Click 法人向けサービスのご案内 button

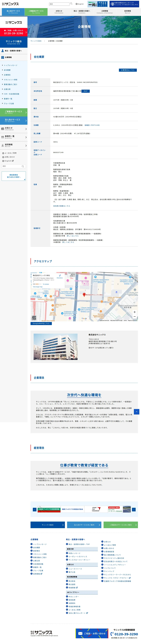[x=84, y=525]
